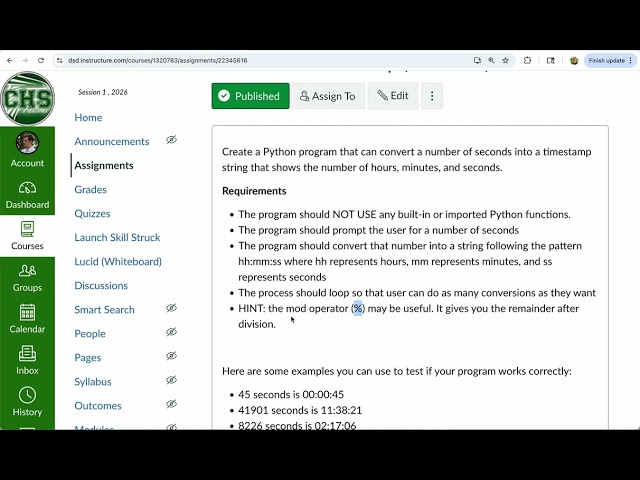Image resolution: width=640 pixels, height=480 pixels.
Task: Click the browser forward arrow
Action: 25,60
